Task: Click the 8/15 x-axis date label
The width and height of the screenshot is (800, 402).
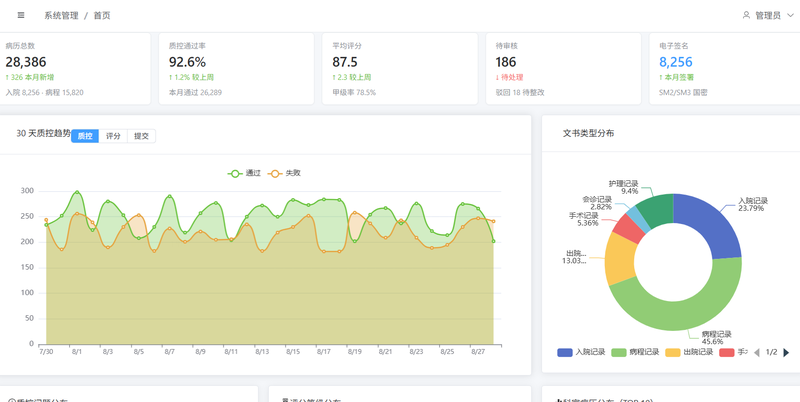Action: tap(293, 352)
